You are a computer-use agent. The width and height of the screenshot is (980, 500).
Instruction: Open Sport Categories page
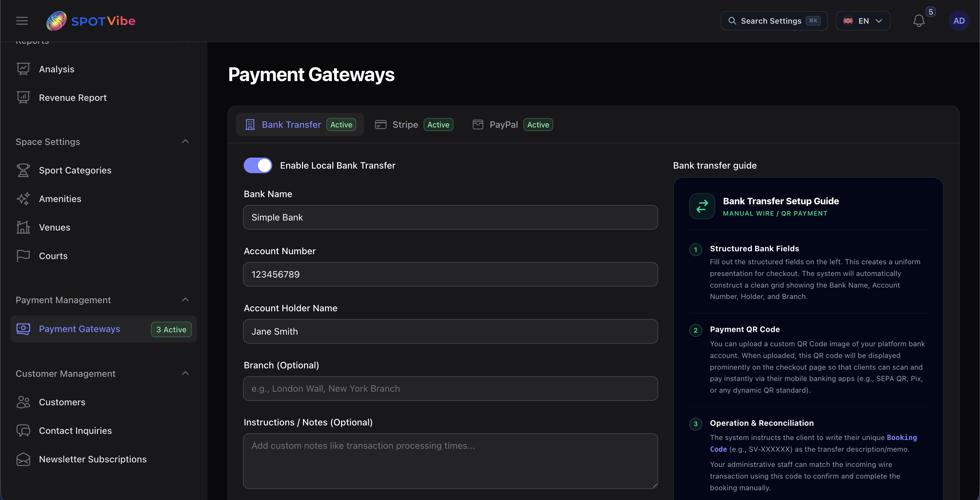(75, 170)
